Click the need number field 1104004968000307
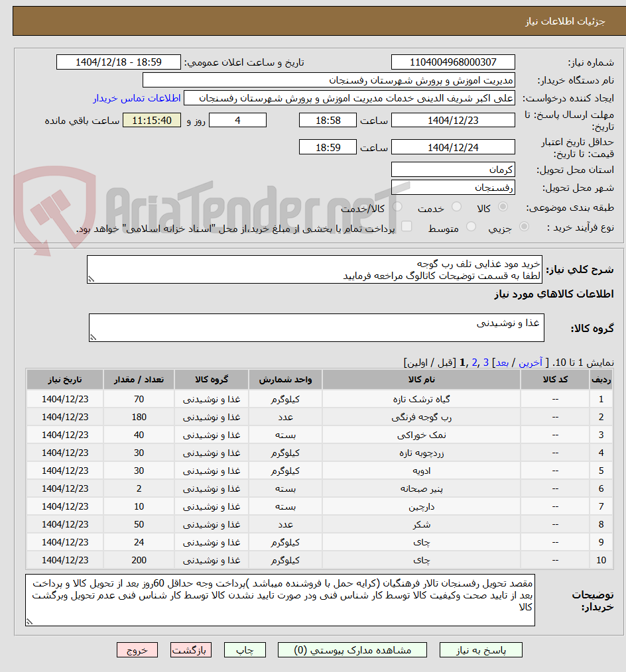The image size is (626, 672). click(453, 62)
